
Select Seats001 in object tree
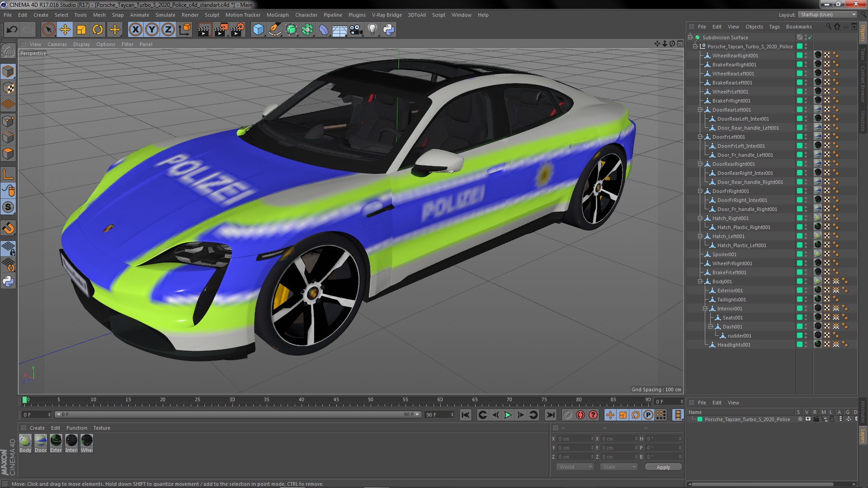(732, 318)
